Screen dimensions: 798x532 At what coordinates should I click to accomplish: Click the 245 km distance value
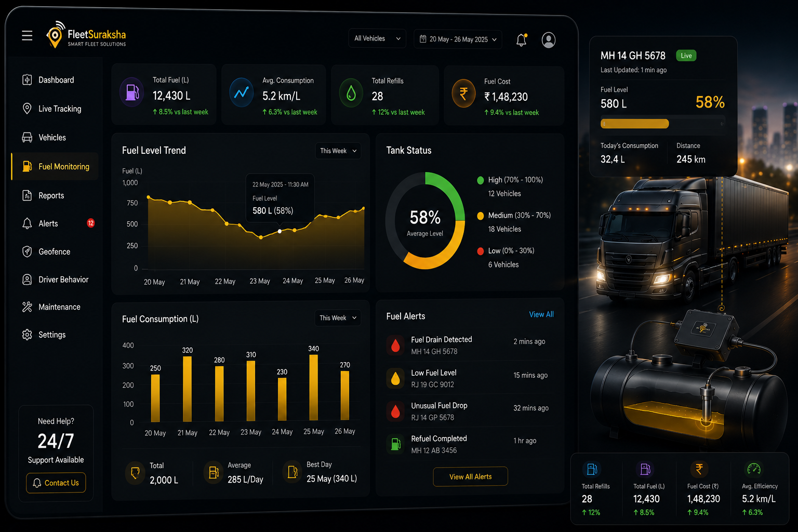point(691,159)
